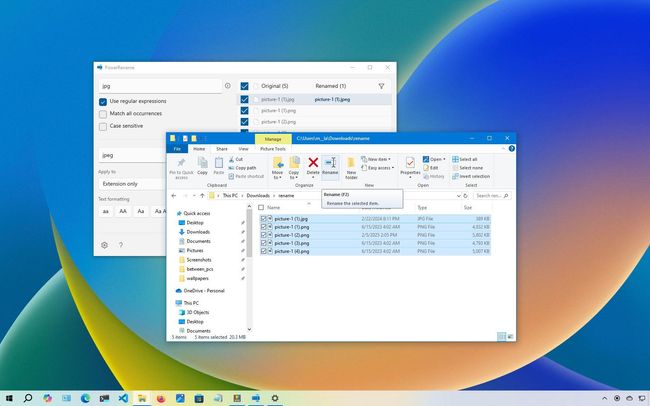Image resolution: width=650 pixels, height=406 pixels.
Task: Uncheck picture-1 (1).png in PowerRename list
Action: tap(245, 111)
